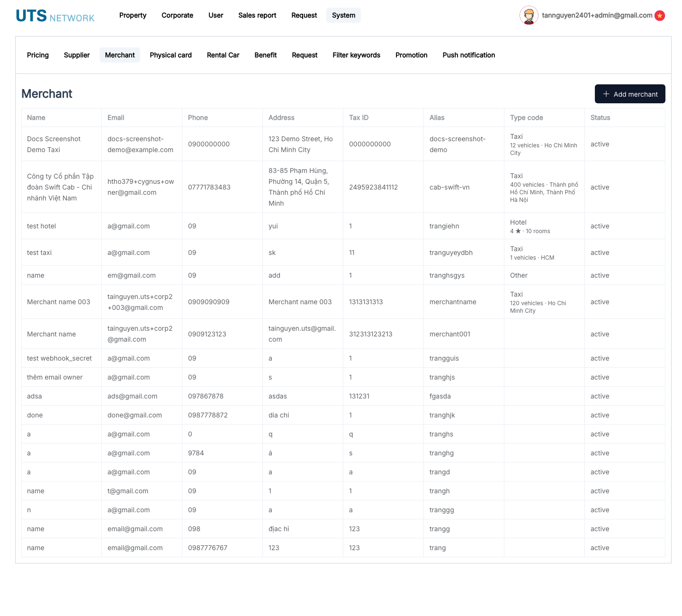Click the Vietnam flag language icon

pos(660,16)
